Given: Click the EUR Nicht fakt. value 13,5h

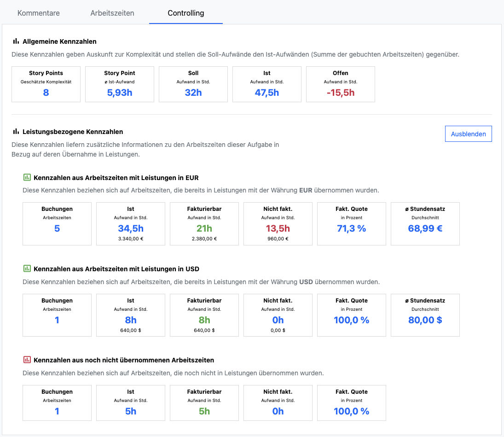Looking at the screenshot, I should click(x=278, y=228).
